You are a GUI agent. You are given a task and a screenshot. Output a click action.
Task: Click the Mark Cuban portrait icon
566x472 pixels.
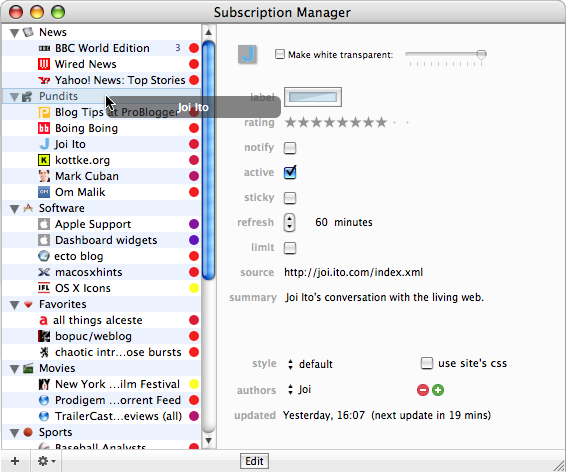[44, 176]
